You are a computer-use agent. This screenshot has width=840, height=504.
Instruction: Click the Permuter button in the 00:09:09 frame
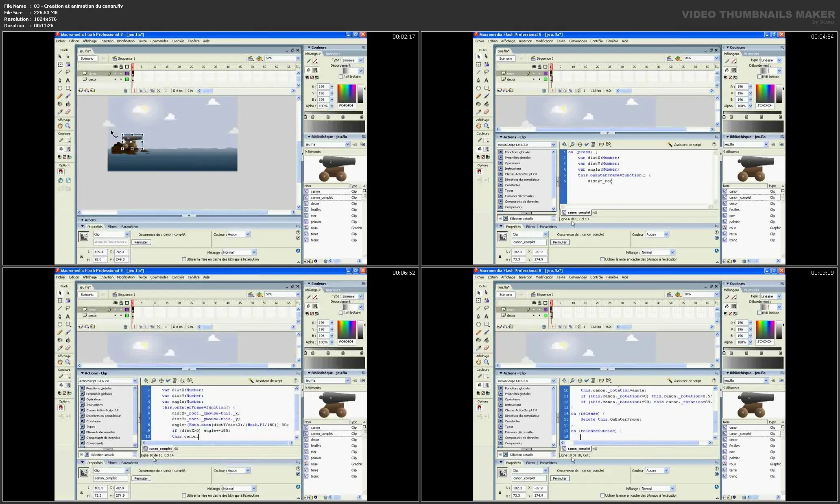pos(559,478)
